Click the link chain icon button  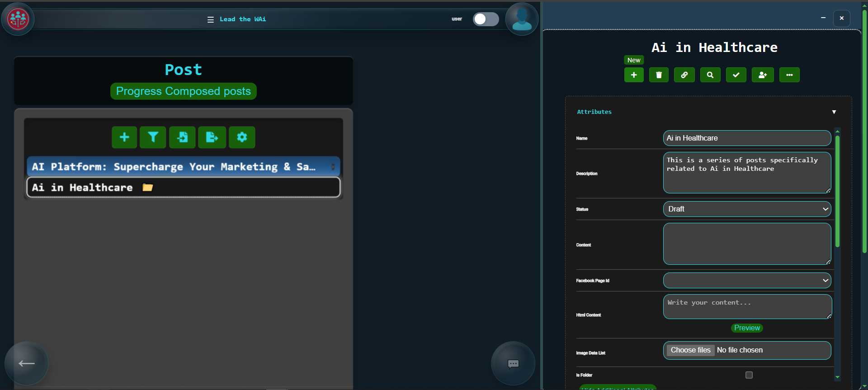tap(684, 75)
